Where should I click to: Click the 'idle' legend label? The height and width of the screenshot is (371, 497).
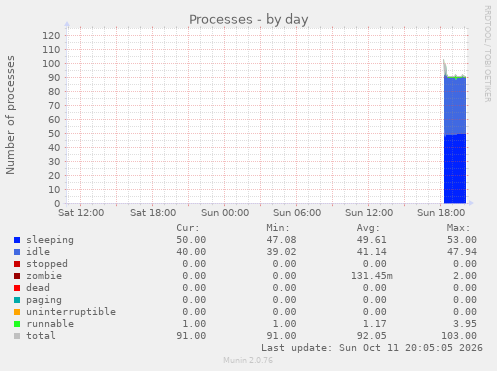(38, 252)
